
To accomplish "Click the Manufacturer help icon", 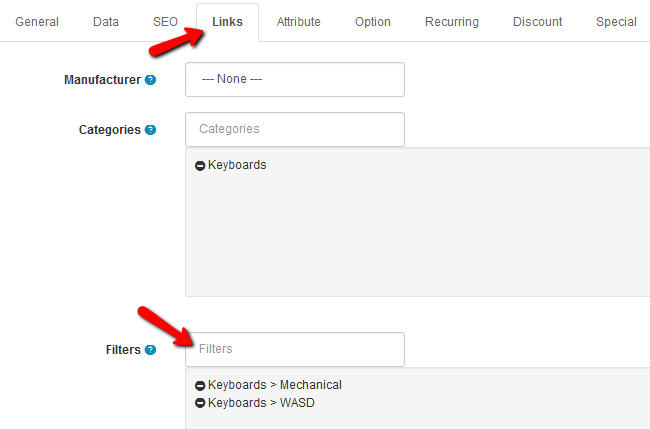I will (x=150, y=80).
